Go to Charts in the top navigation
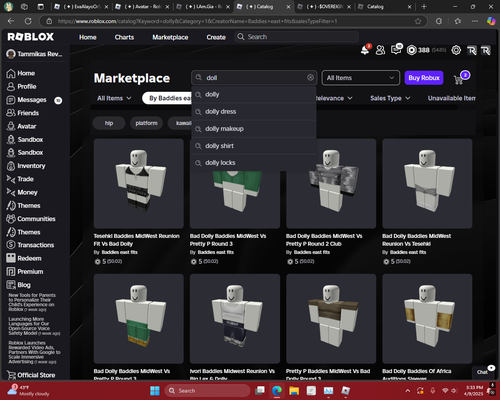The width and height of the screenshot is (500, 400). click(124, 37)
